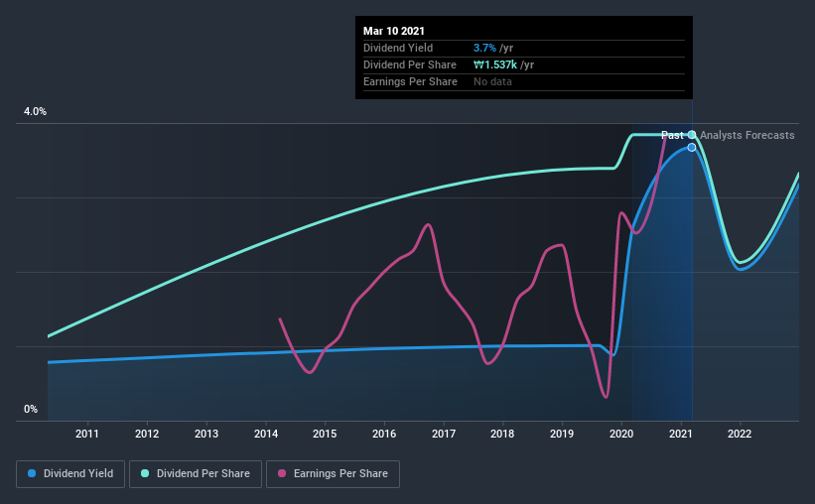This screenshot has width=815, height=504.
Task: Click the 3.7% Dividend Yield tooltip value
Action: tap(484, 48)
